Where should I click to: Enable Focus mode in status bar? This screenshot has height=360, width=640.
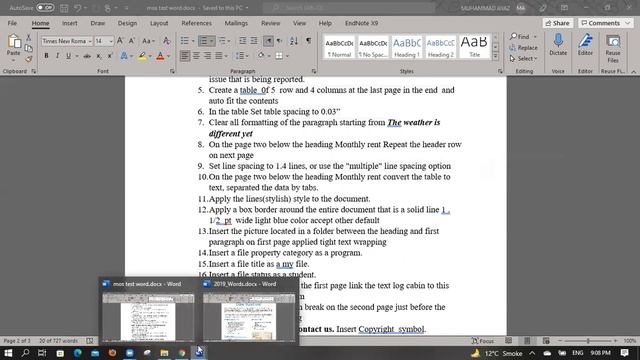coord(483,341)
